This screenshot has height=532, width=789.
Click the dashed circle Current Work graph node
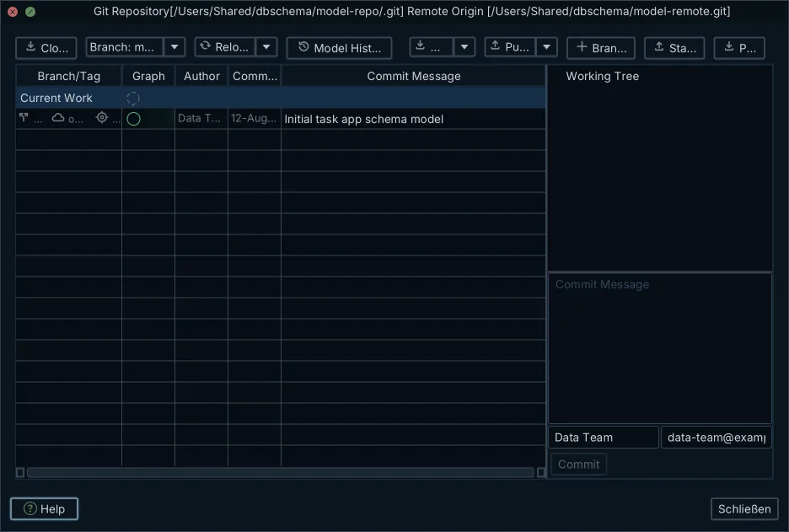[133, 98]
